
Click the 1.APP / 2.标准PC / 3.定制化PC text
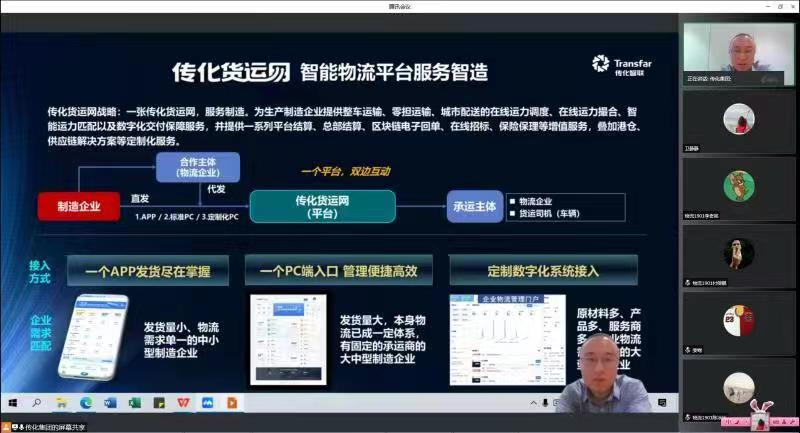[x=187, y=217]
